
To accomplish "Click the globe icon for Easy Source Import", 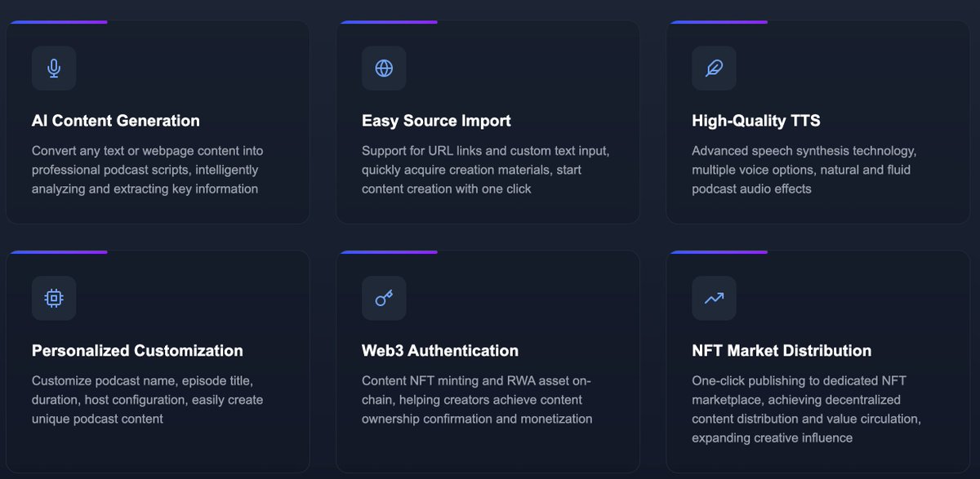I will [384, 68].
